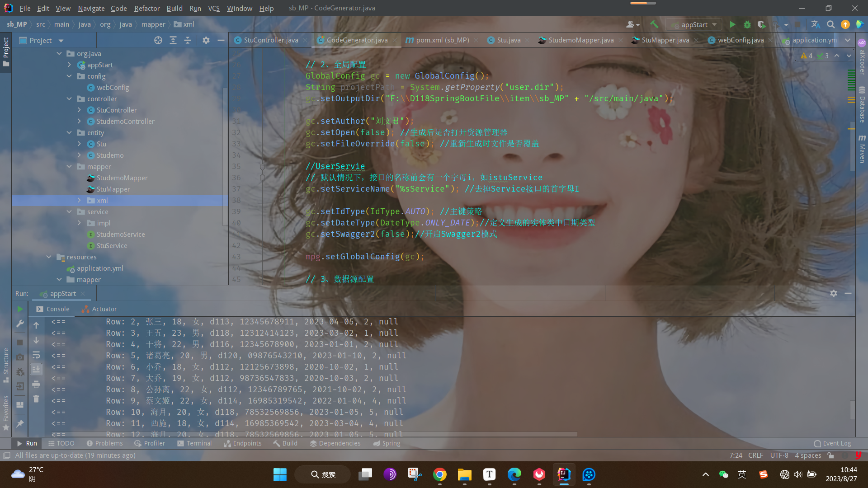Toggle soft-wrap in the console

pos(36,355)
